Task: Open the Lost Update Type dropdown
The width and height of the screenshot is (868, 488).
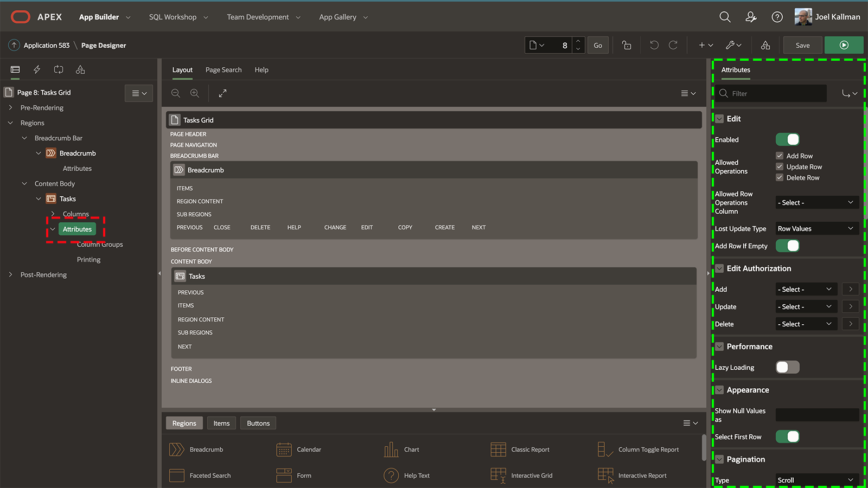Action: [x=816, y=228]
